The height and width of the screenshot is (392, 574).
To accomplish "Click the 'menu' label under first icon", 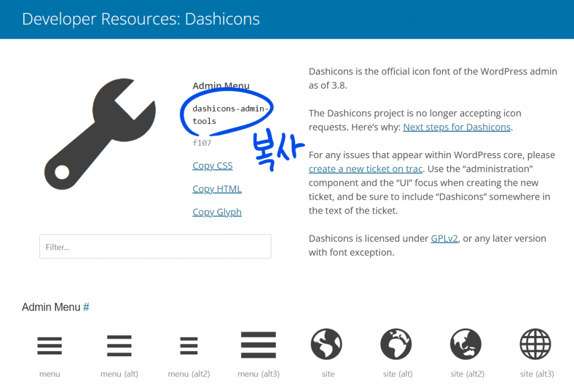I will point(49,374).
